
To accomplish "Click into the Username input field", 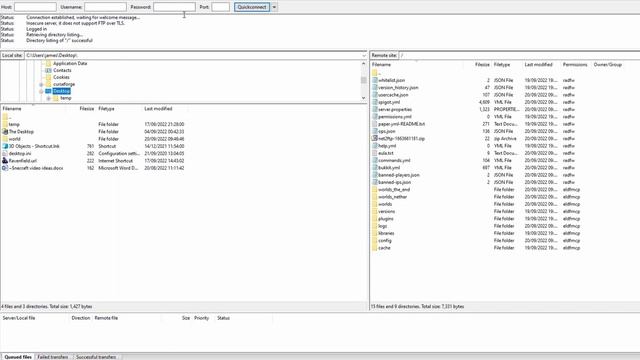I will tap(105, 7).
